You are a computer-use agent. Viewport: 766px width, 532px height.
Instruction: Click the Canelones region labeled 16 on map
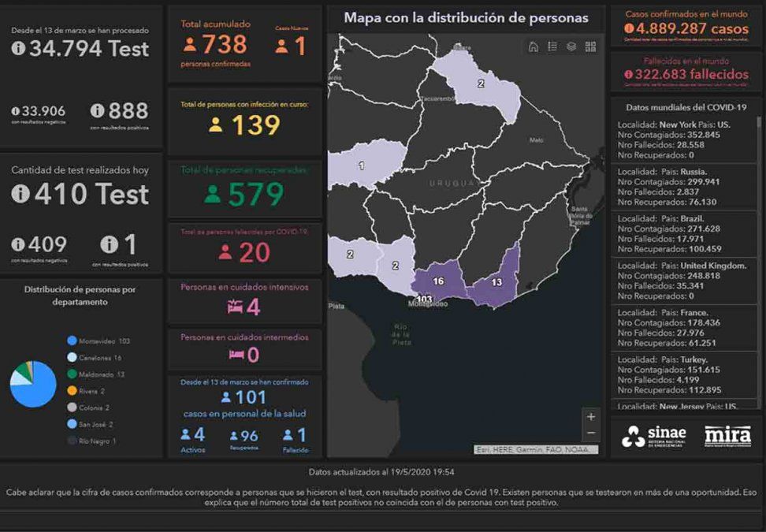[x=437, y=281]
